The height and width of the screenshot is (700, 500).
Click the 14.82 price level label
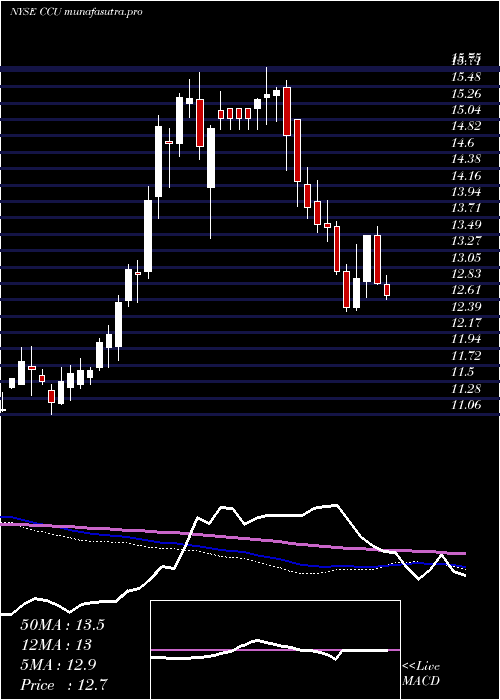(466, 126)
